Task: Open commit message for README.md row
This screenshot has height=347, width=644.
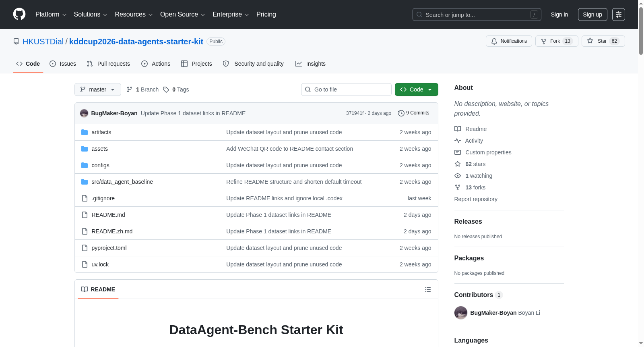Action: click(279, 215)
